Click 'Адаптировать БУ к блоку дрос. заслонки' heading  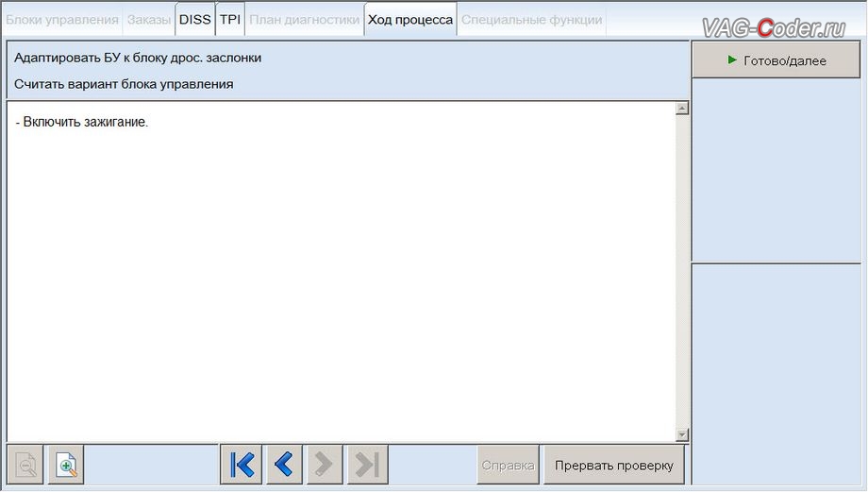138,58
